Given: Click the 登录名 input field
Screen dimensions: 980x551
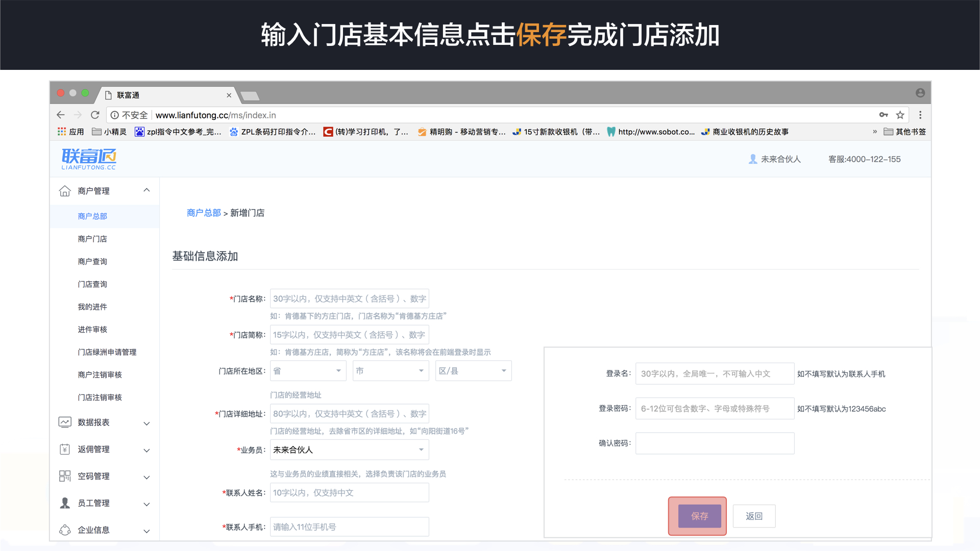Looking at the screenshot, I should click(715, 373).
